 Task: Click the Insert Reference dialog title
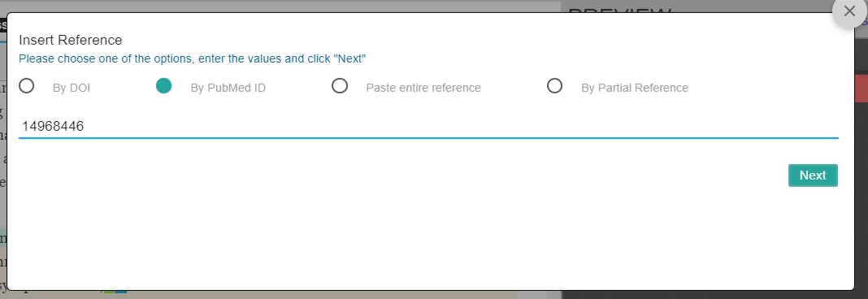71,40
